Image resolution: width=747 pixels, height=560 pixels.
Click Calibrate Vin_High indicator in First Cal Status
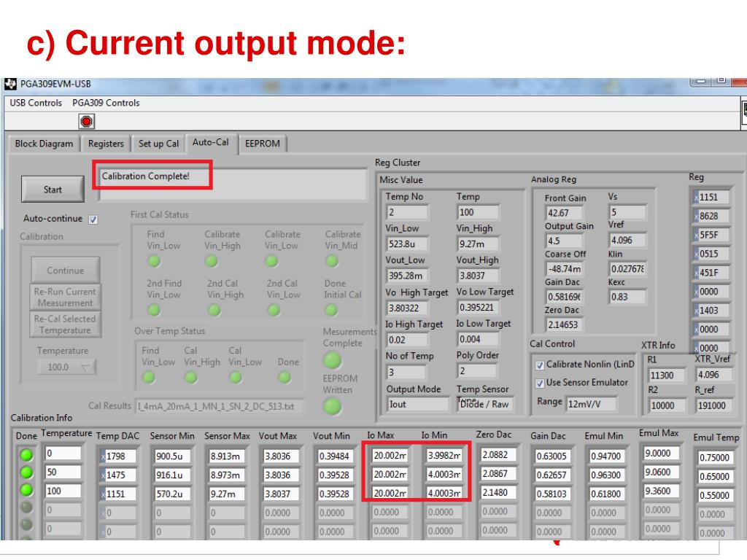[x=211, y=261]
